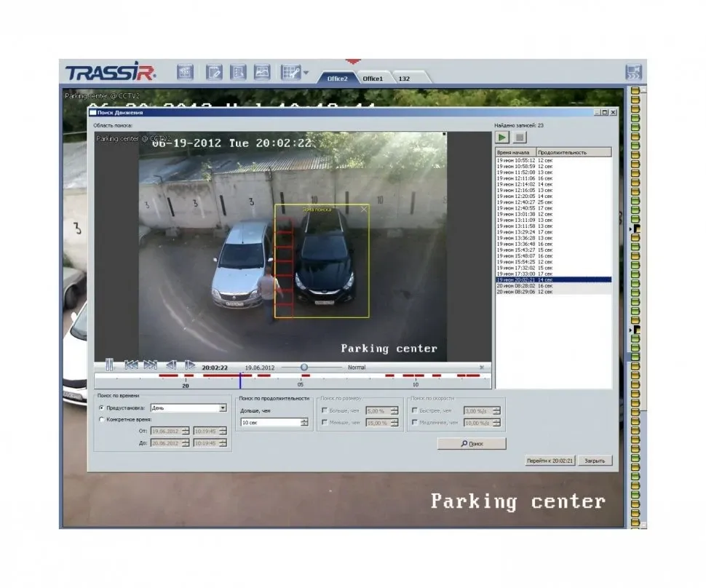Open the settings wrench tool on the toolbar

click(290, 72)
